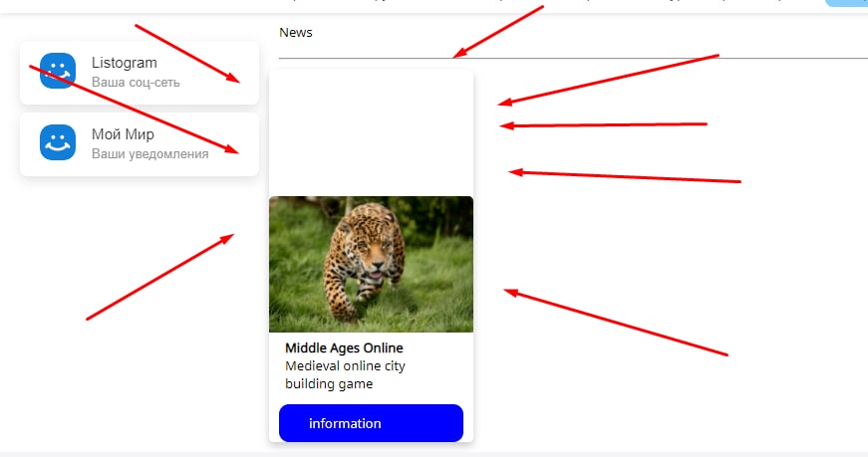
Task: Click 'Medieval online city building game' description
Action: tap(345, 374)
